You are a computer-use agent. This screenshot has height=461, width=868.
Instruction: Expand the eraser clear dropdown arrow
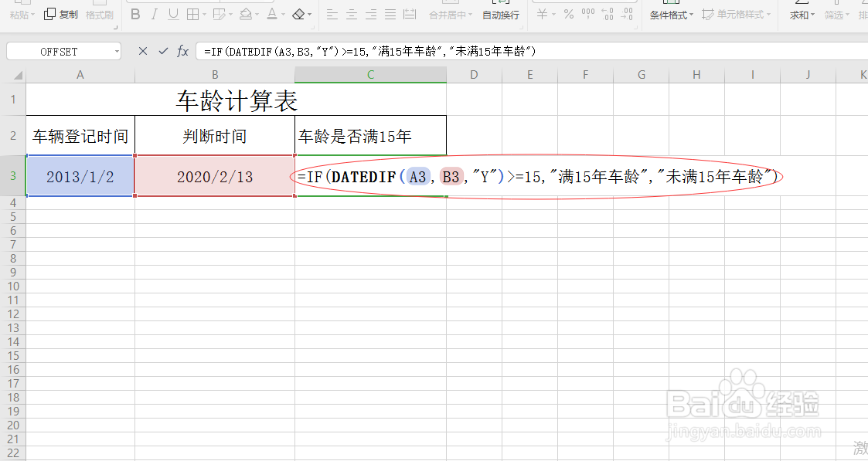[309, 15]
